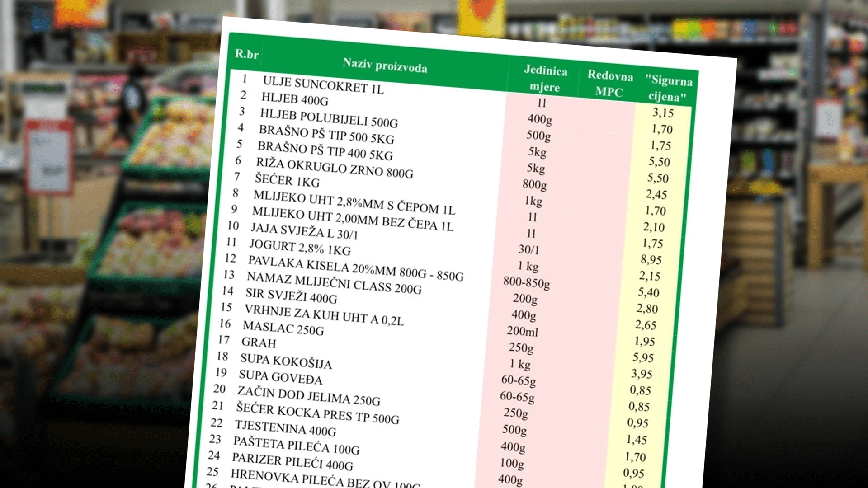The image size is (868, 488).
Task: Click 'RIŽA OKRUGLO ZRNO 800G' entry
Action: pyautogui.click(x=335, y=168)
